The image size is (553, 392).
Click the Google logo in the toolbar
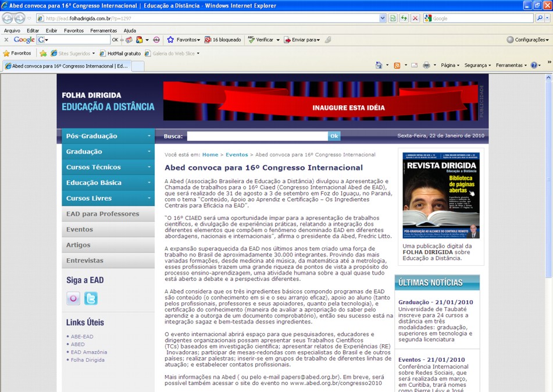tap(24, 40)
